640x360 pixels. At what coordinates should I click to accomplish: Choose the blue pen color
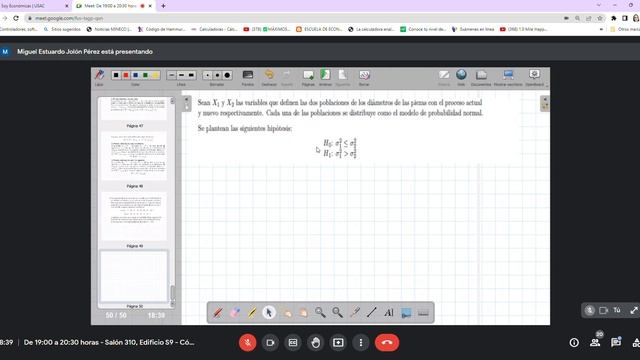click(136, 75)
